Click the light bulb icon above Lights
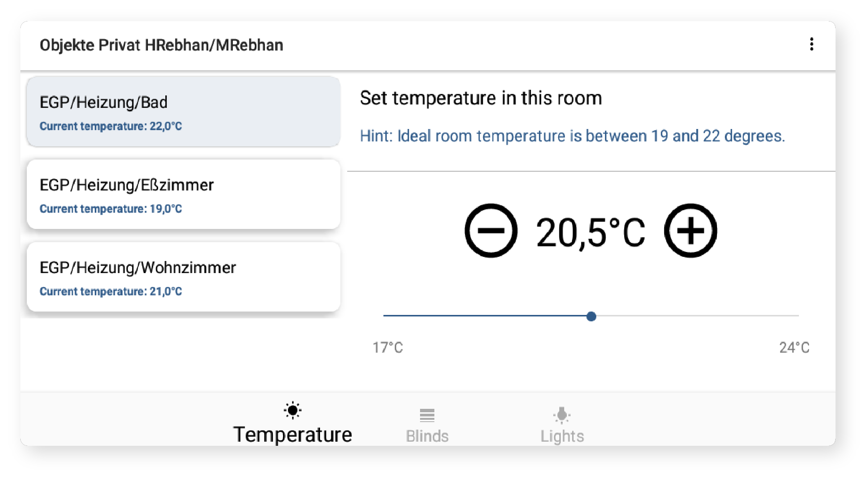Image resolution: width=868 pixels, height=479 pixels. click(x=562, y=415)
